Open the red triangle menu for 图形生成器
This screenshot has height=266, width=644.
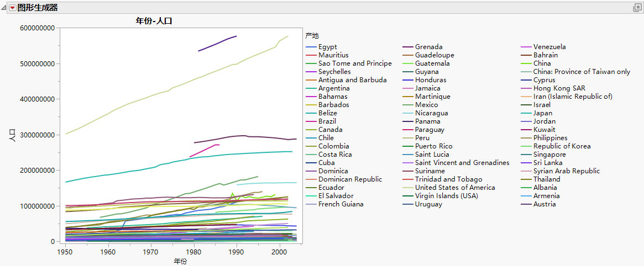coord(12,8)
